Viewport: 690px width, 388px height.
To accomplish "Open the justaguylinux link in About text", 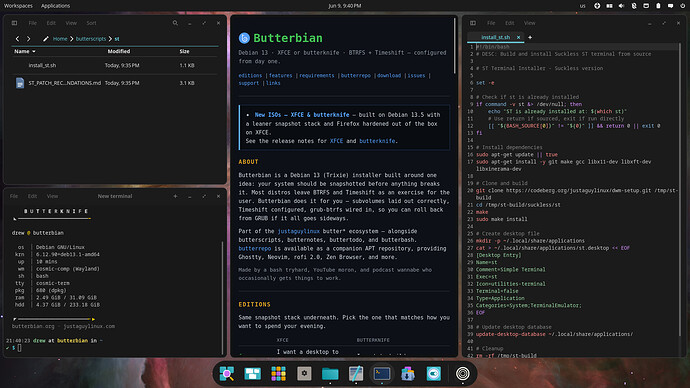I will pos(298,231).
